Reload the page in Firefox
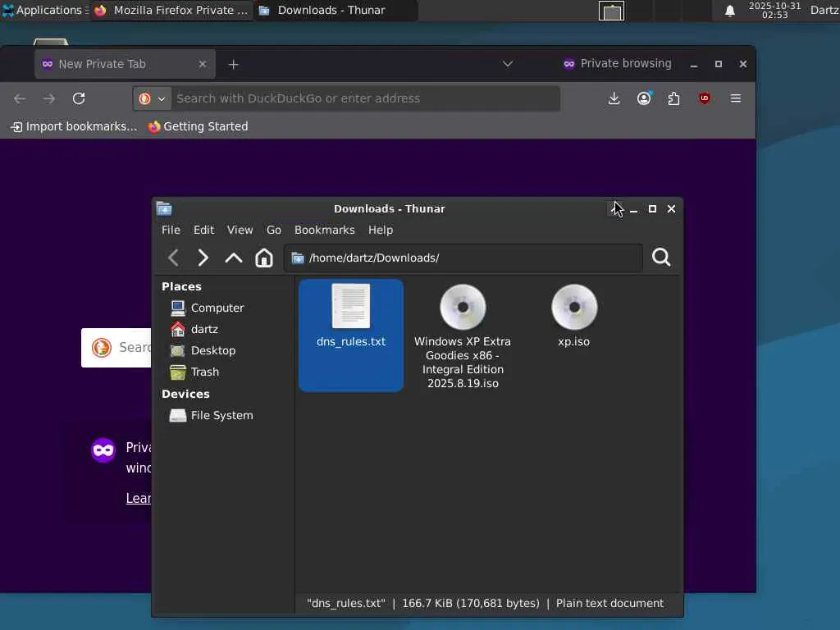Viewport: 840px width, 630px height. tap(79, 98)
